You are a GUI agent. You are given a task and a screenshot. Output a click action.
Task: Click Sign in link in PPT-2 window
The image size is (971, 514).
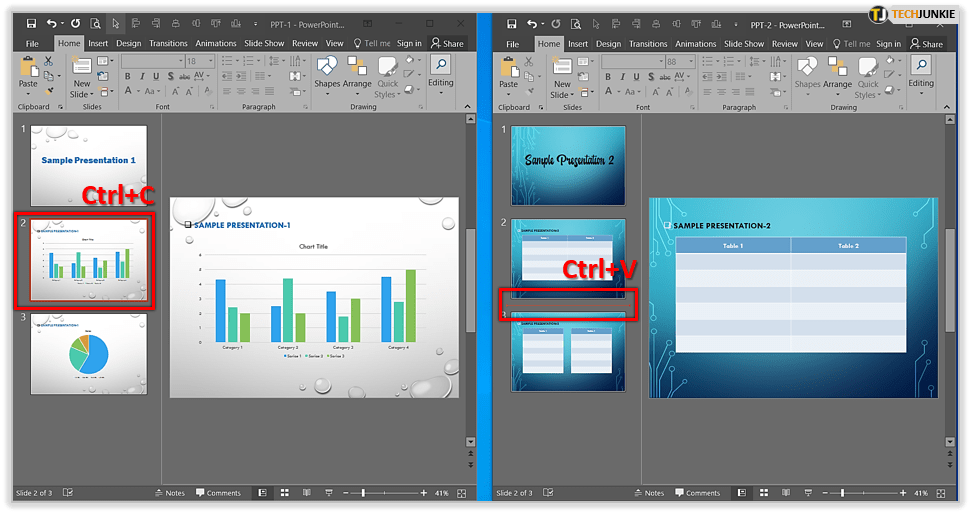click(x=888, y=44)
